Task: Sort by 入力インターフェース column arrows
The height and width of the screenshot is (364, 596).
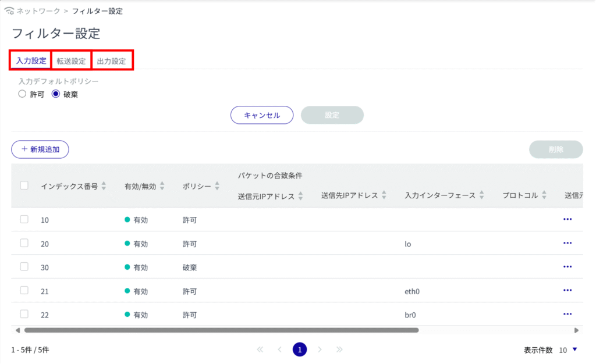Action: pyautogui.click(x=481, y=196)
